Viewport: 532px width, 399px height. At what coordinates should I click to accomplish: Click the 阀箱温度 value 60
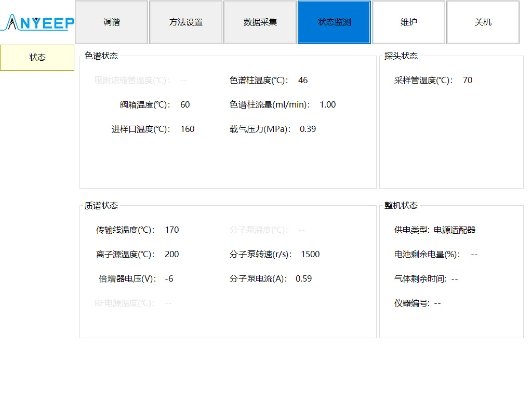coord(185,105)
